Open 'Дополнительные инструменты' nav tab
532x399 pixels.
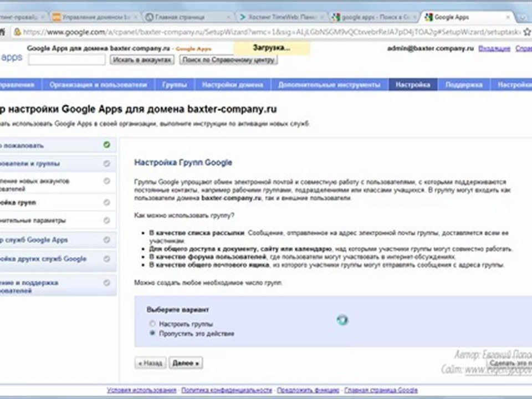tap(329, 84)
